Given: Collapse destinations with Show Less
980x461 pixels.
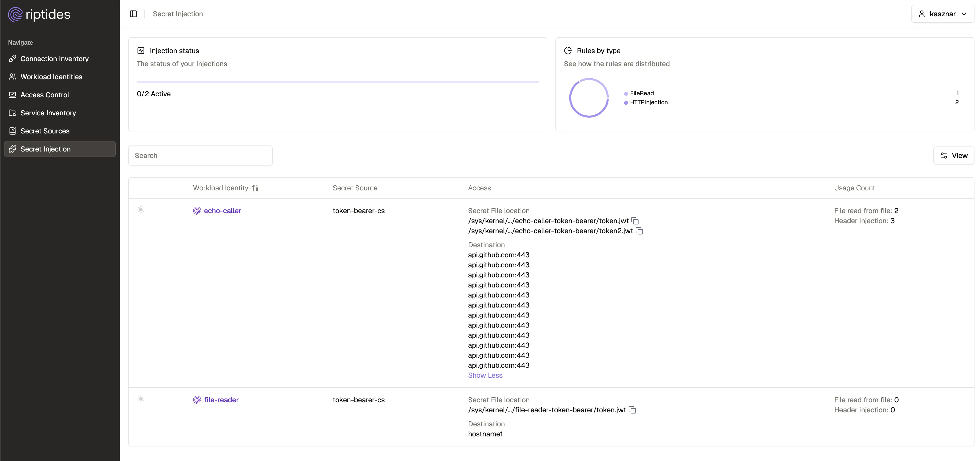Looking at the screenshot, I should (485, 375).
